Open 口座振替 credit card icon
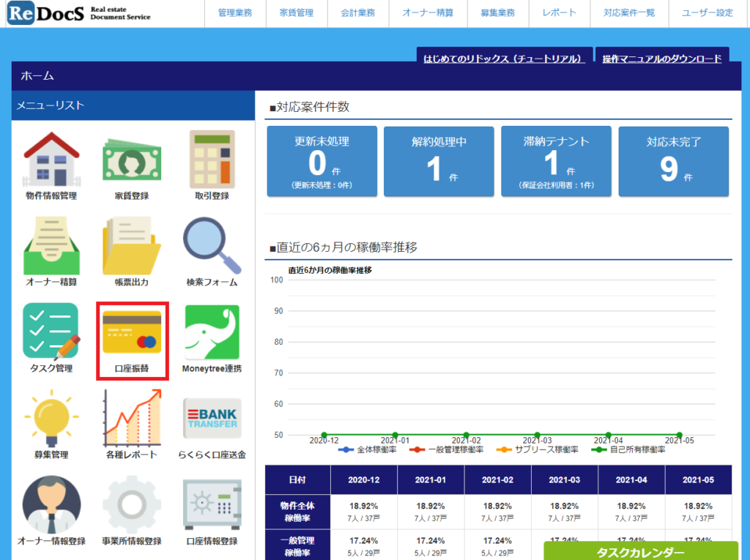Viewport: 750px width, 560px height. (132, 332)
